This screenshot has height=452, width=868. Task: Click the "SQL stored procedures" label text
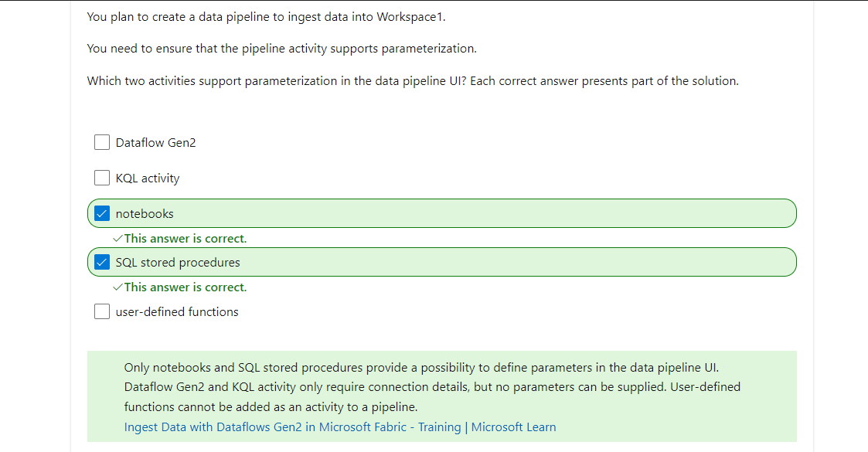pyautogui.click(x=178, y=262)
